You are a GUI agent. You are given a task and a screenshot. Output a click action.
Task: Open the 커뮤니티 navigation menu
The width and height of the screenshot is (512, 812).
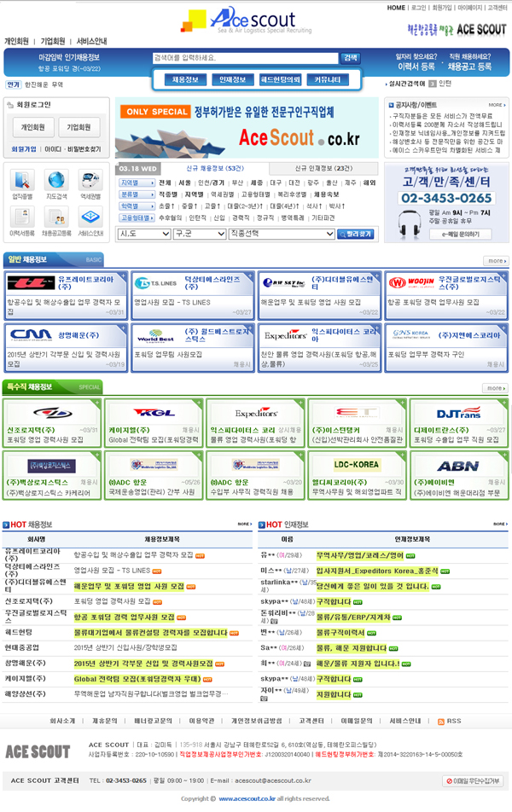tap(328, 79)
